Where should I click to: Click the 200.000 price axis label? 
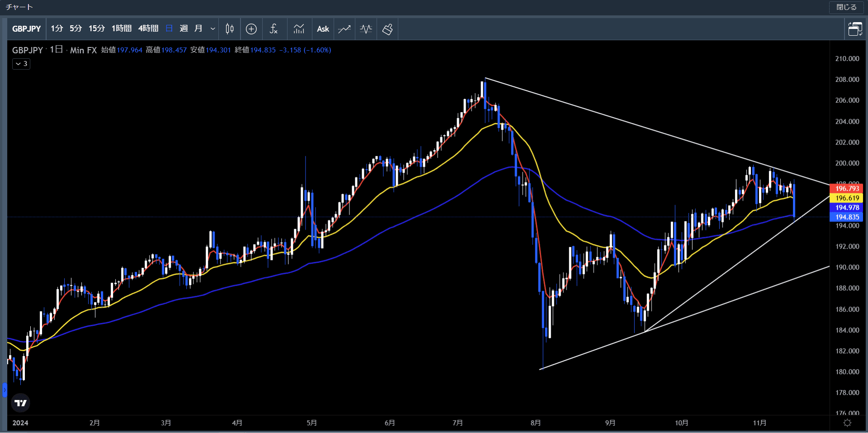tap(847, 163)
